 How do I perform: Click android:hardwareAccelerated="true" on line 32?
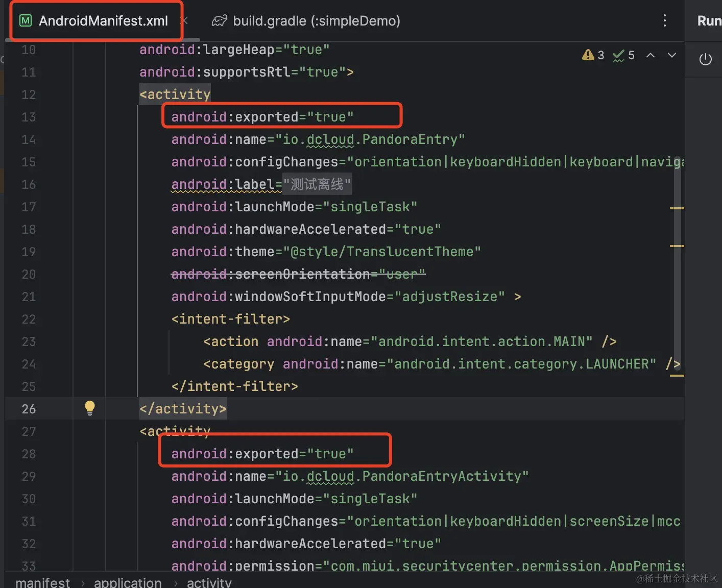306,544
